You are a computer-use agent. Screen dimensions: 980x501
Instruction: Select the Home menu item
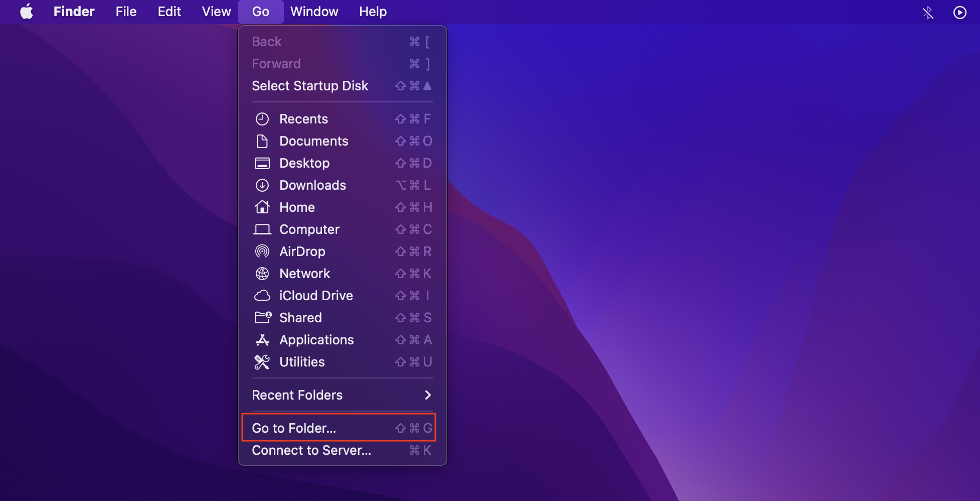click(343, 207)
